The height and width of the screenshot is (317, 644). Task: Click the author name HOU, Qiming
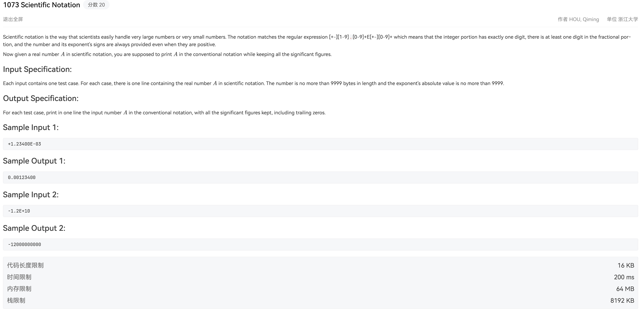pos(584,19)
